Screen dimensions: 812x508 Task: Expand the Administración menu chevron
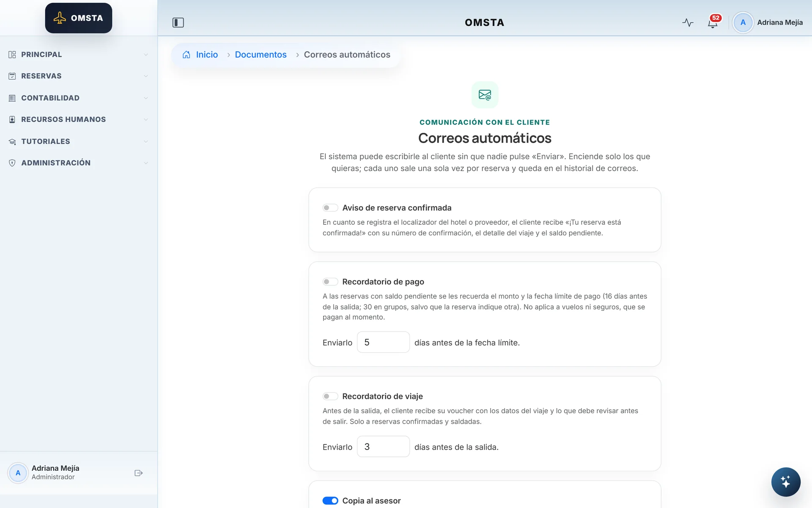pyautogui.click(x=146, y=163)
